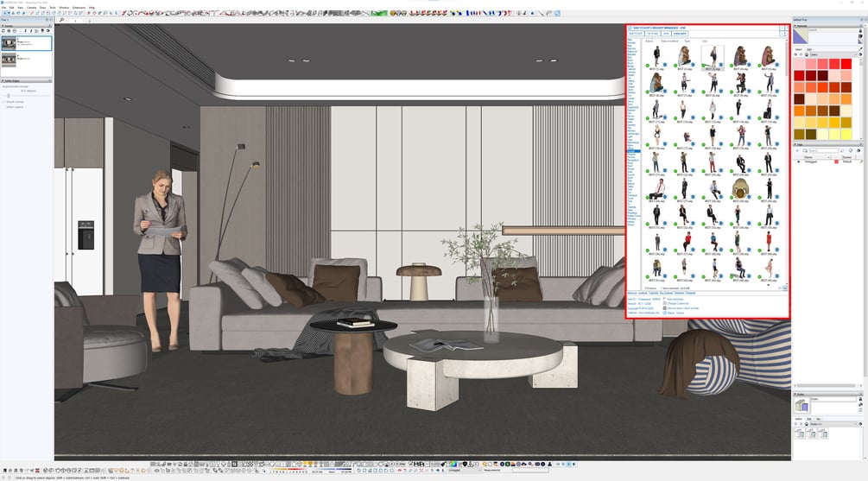Click the Update Style refresh icon in Styles
The height and width of the screenshot is (481, 868).
[860, 409]
